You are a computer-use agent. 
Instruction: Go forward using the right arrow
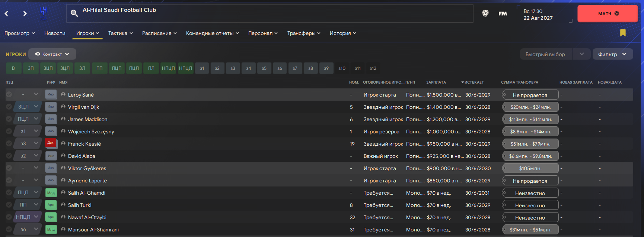[25, 14]
